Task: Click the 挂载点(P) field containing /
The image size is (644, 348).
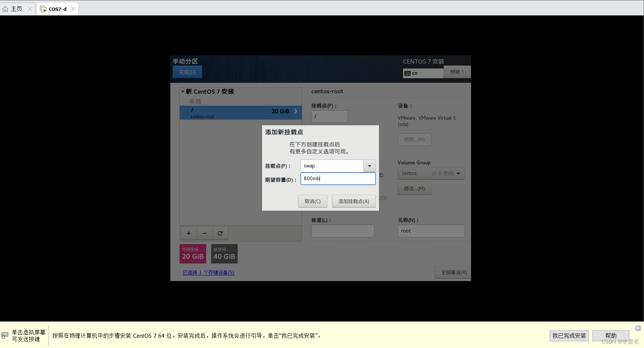Action: click(x=330, y=117)
